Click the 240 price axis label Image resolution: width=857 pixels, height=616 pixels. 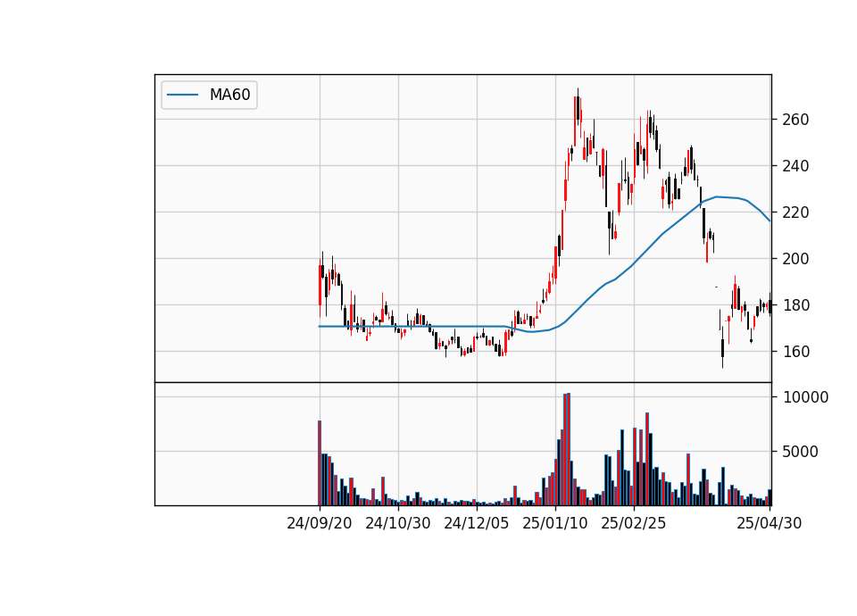coord(795,166)
